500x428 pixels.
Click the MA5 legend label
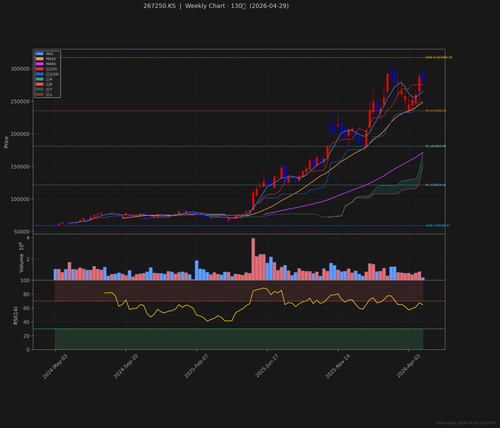click(49, 54)
